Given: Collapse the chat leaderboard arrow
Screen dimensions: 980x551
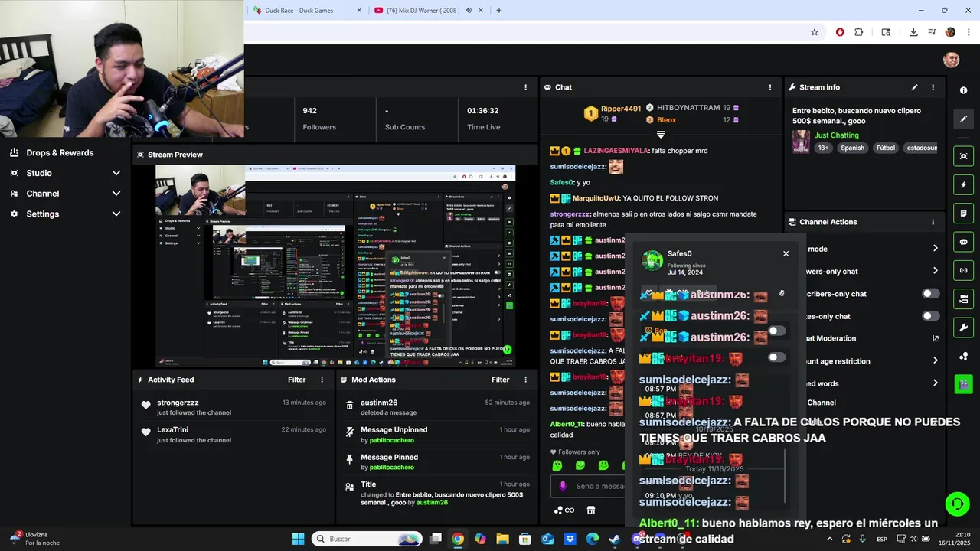Looking at the screenshot, I should coord(661,135).
